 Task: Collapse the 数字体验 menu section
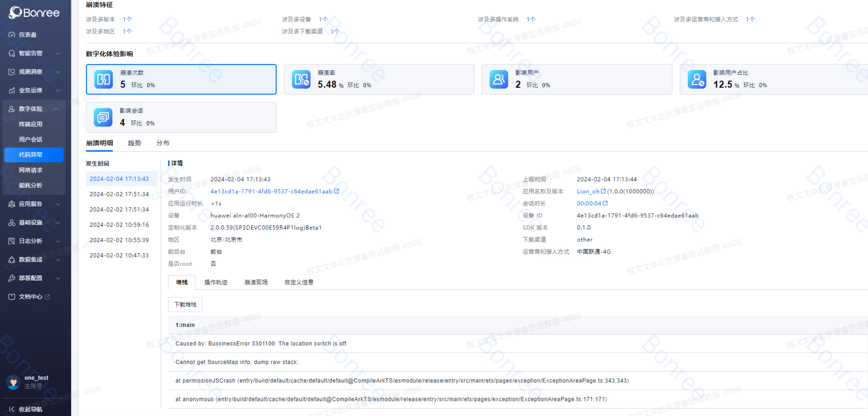coord(56,109)
